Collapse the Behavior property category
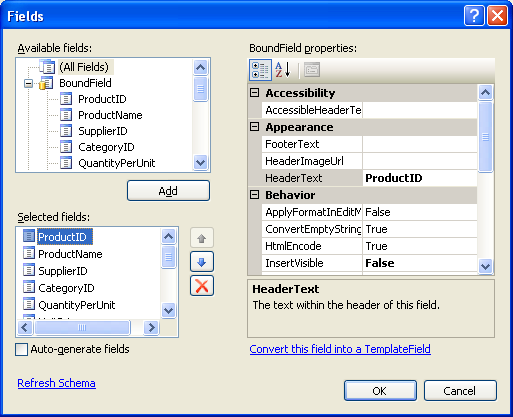 tap(255, 195)
